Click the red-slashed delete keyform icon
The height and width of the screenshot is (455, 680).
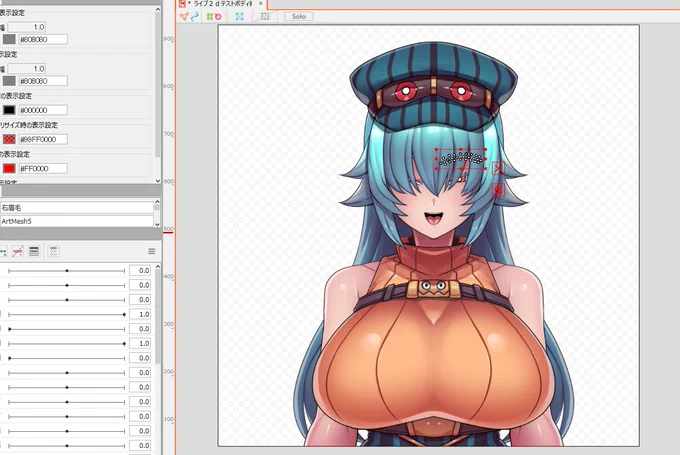(18, 252)
